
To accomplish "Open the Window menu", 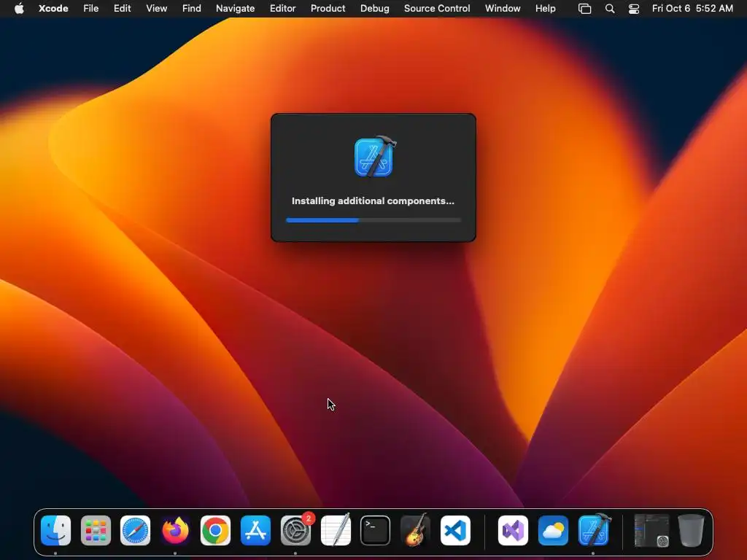I will (x=503, y=8).
